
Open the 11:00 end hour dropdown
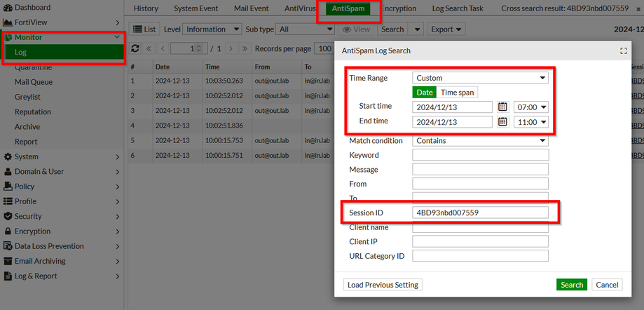coord(531,122)
